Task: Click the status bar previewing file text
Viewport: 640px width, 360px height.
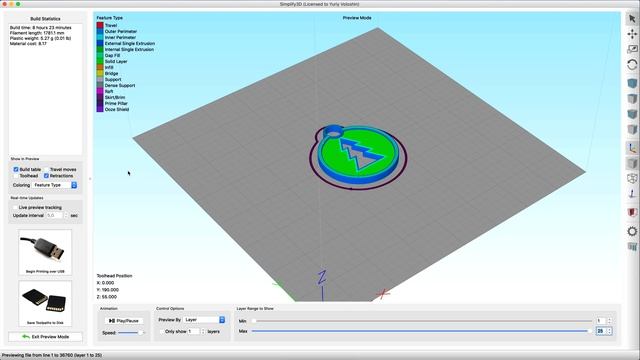Action: [52, 355]
